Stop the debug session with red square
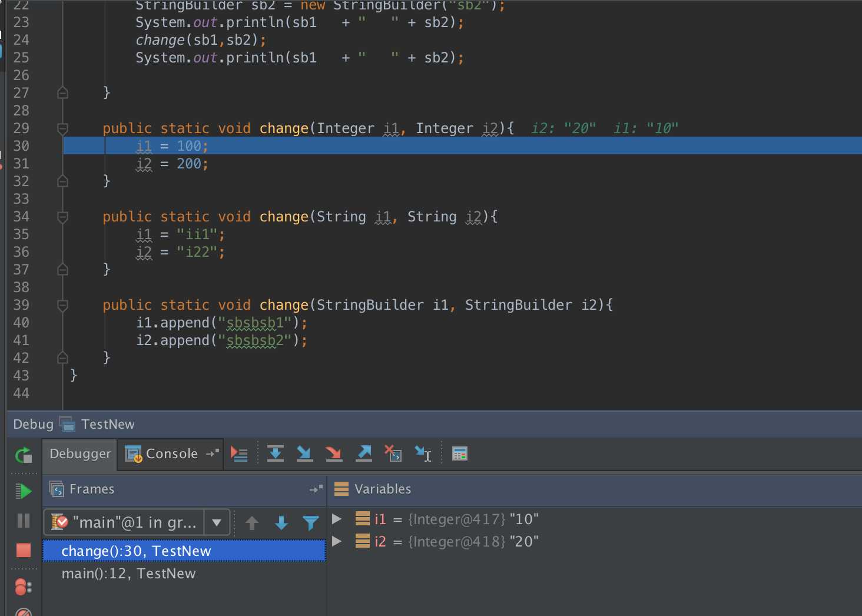 click(x=24, y=550)
